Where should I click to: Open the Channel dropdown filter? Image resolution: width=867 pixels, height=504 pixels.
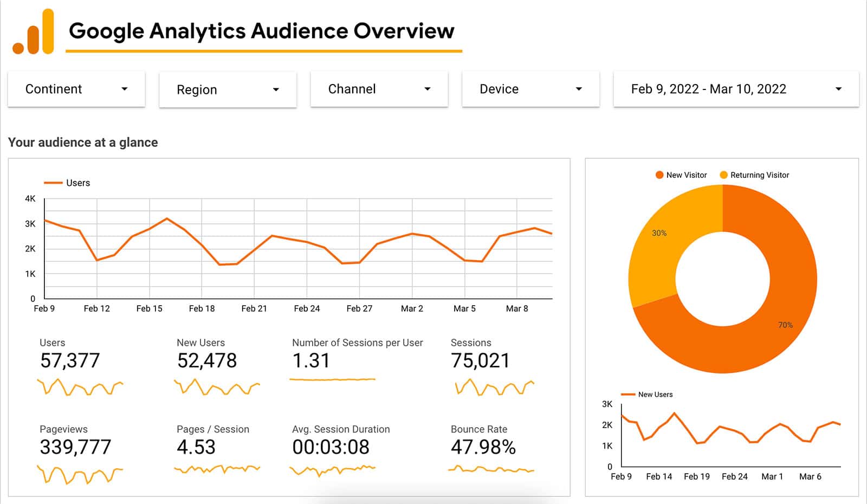379,89
